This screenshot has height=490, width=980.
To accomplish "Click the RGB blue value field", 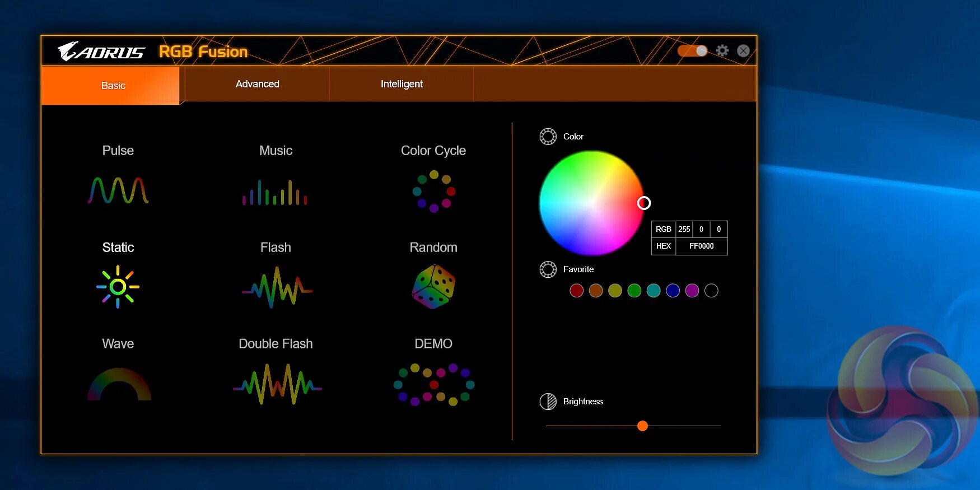I will (719, 230).
